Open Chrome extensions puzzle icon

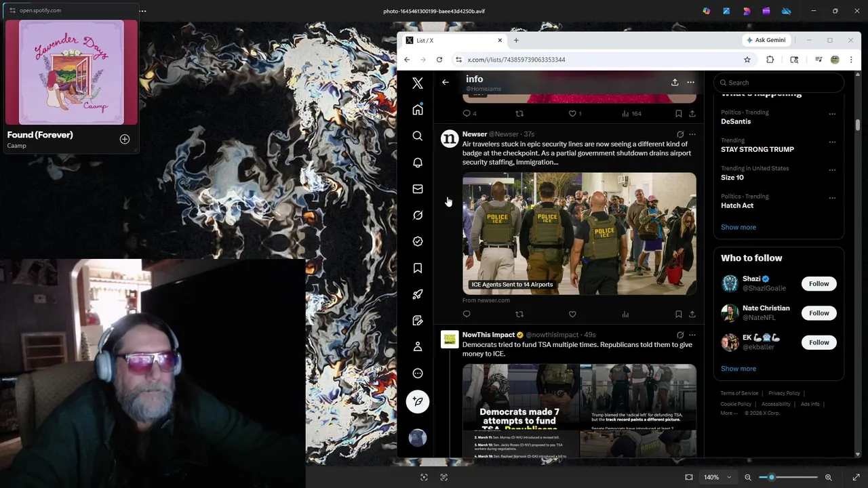point(770,60)
